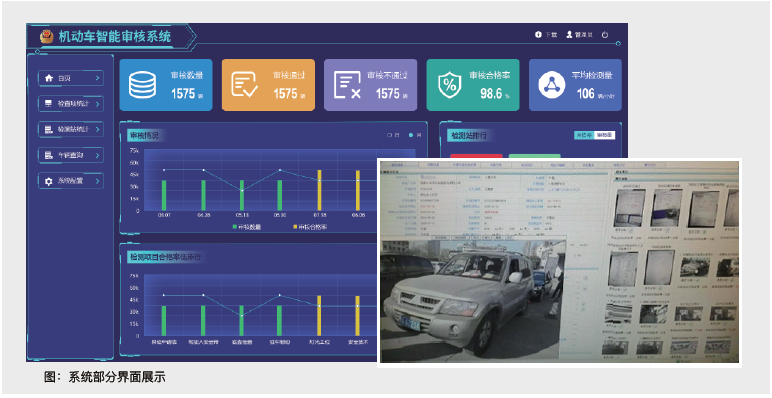Click the 系统配置 gear icon
The width and height of the screenshot is (772, 398).
click(x=49, y=181)
